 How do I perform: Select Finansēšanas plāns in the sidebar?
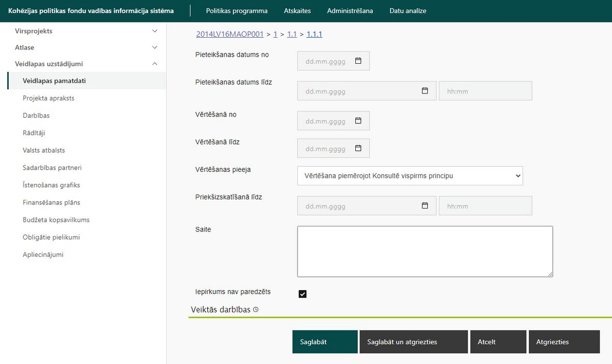51,202
